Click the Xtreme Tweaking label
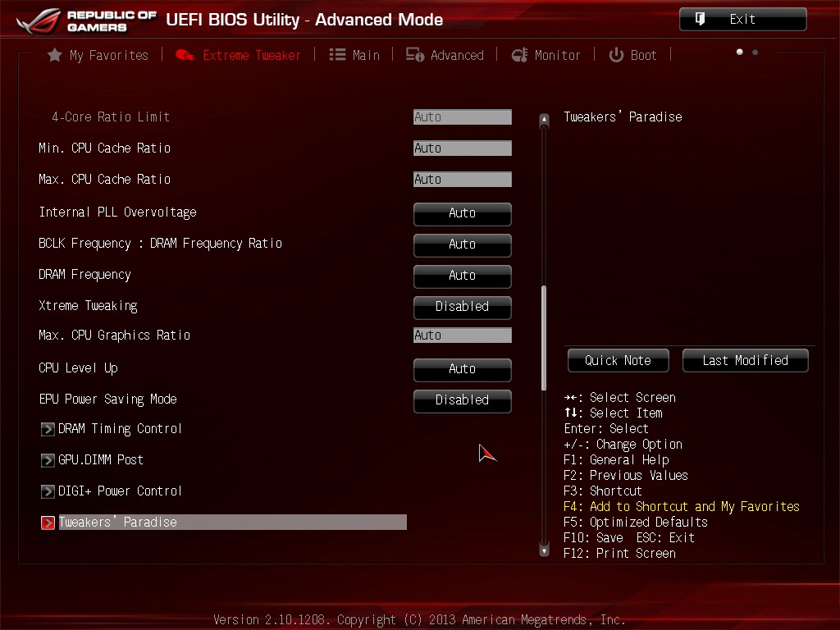Screen dimensions: 840x630 pos(88,306)
